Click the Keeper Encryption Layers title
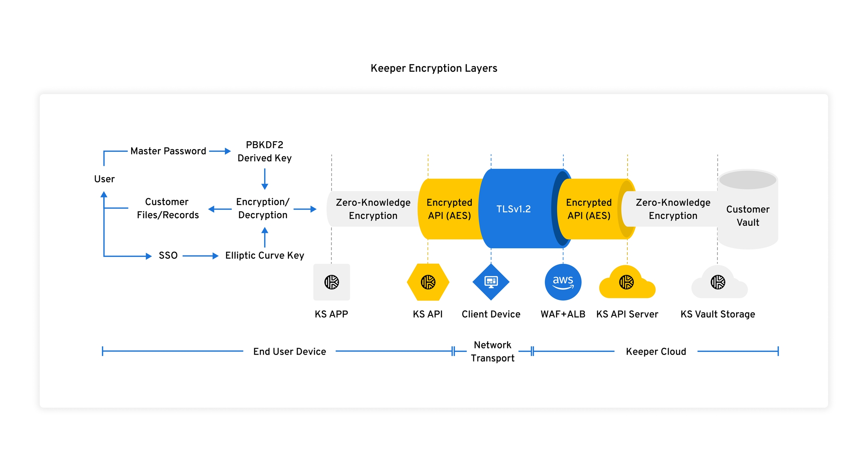The height and width of the screenshot is (468, 868). point(434,68)
